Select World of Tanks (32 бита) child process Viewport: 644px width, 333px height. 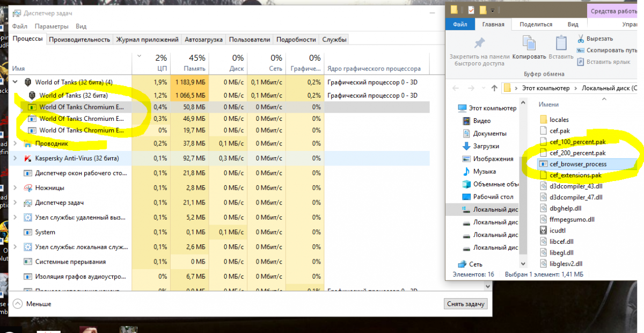(74, 95)
